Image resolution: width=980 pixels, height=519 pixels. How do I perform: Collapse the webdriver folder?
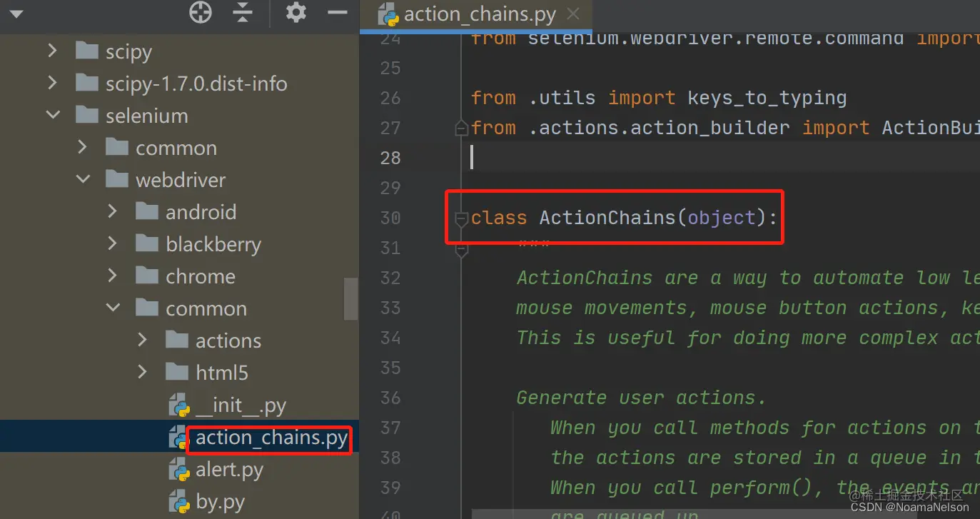(84, 179)
